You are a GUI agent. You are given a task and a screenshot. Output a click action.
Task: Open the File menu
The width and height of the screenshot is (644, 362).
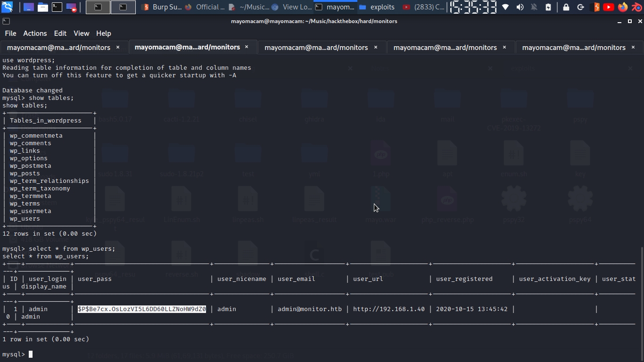pos(10,33)
